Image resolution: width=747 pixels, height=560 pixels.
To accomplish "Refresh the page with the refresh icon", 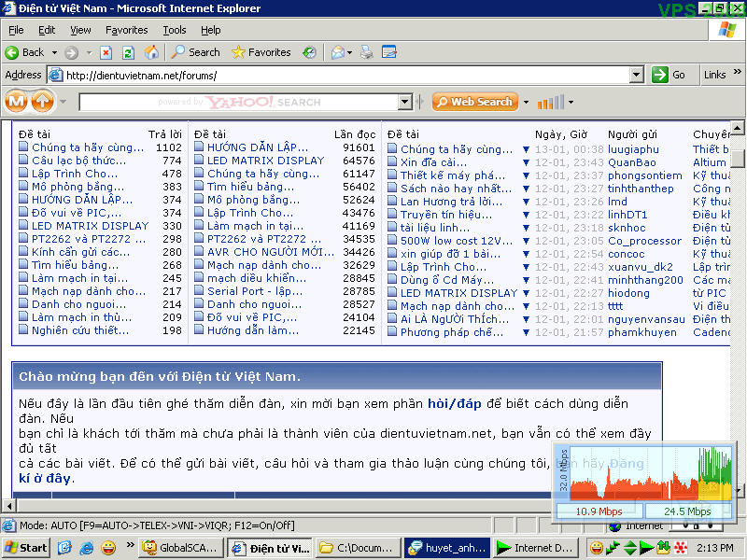I will point(128,52).
